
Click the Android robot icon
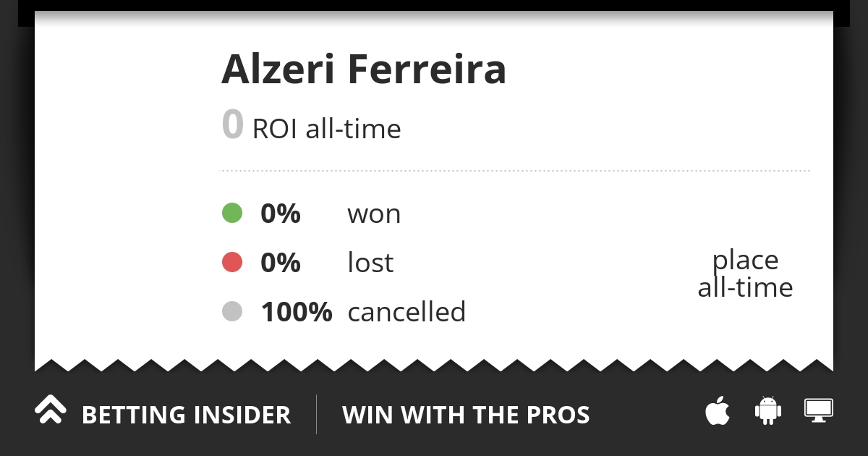tap(768, 410)
